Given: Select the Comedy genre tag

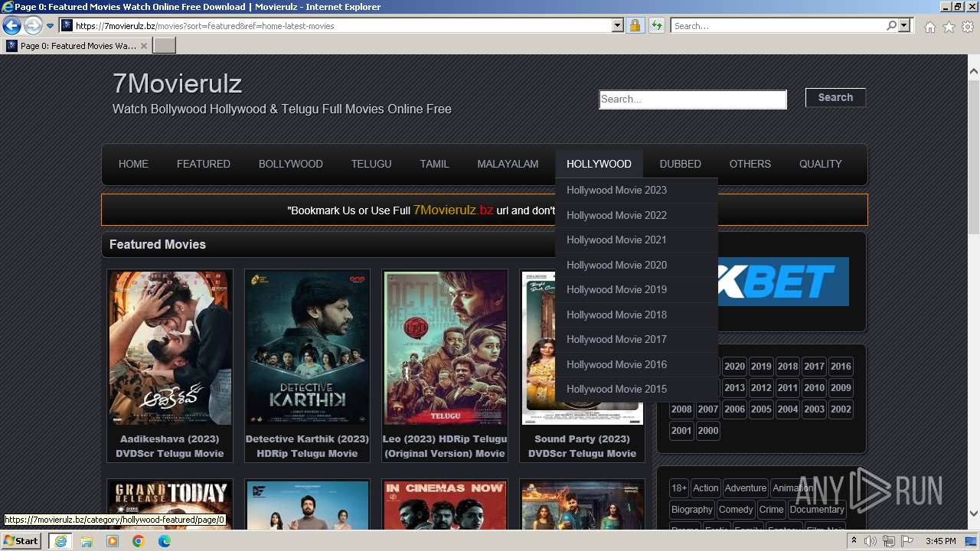Looking at the screenshot, I should pyautogui.click(x=736, y=509).
